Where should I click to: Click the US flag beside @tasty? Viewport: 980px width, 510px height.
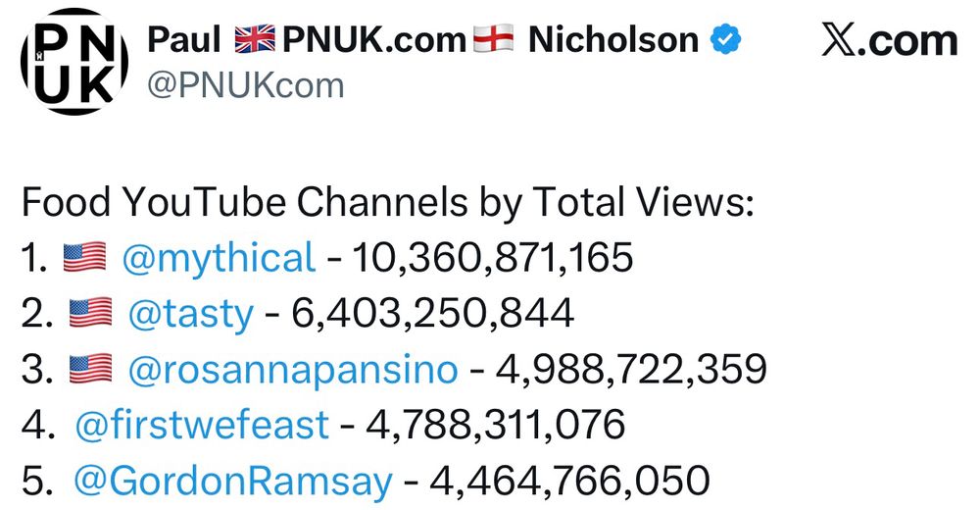click(x=90, y=313)
